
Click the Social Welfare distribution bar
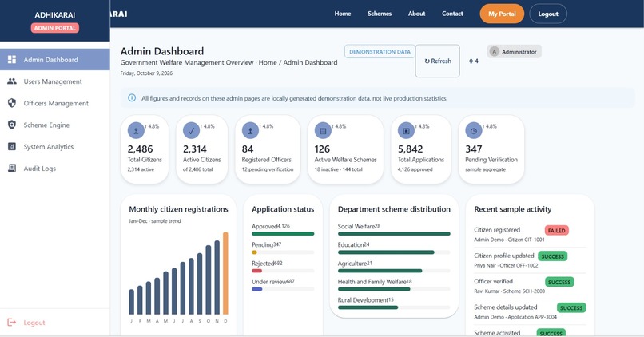[x=394, y=233]
